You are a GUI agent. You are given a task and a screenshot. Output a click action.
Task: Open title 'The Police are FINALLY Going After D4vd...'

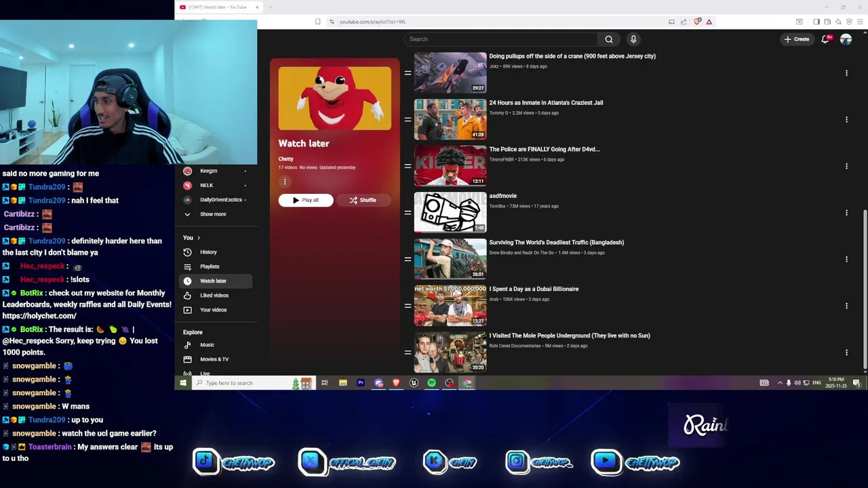click(545, 149)
